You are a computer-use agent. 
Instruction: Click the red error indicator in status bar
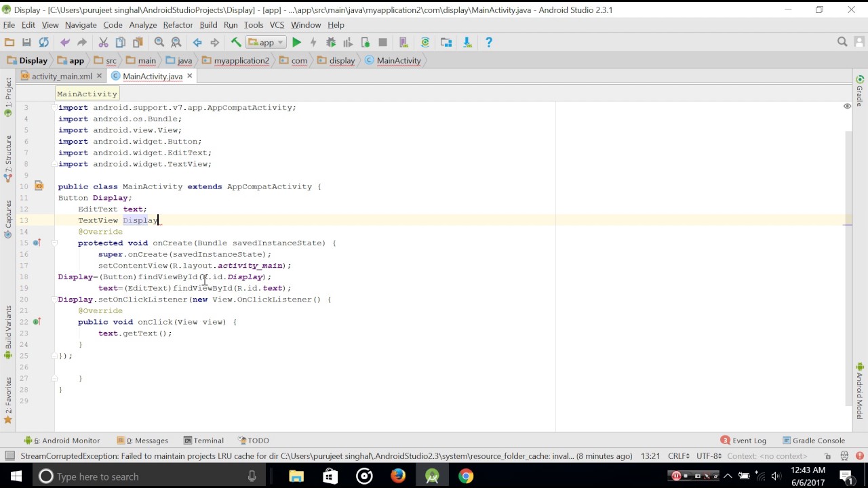point(861,456)
